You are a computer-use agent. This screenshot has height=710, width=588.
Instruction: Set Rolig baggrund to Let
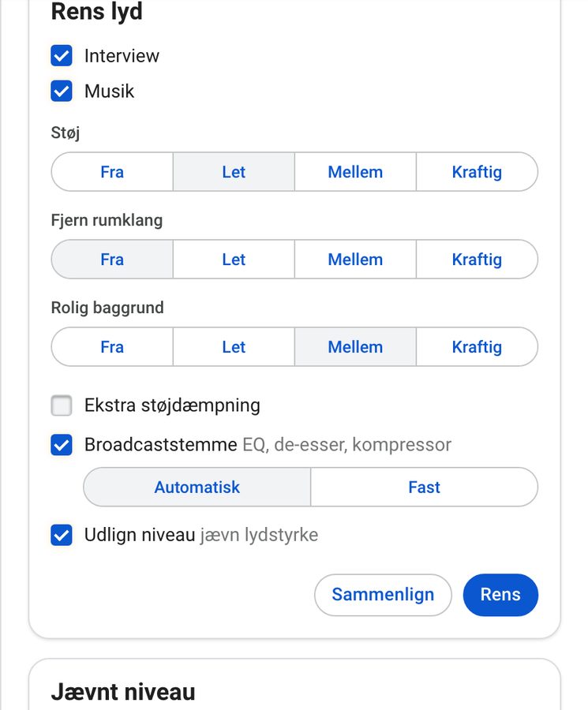[234, 346]
